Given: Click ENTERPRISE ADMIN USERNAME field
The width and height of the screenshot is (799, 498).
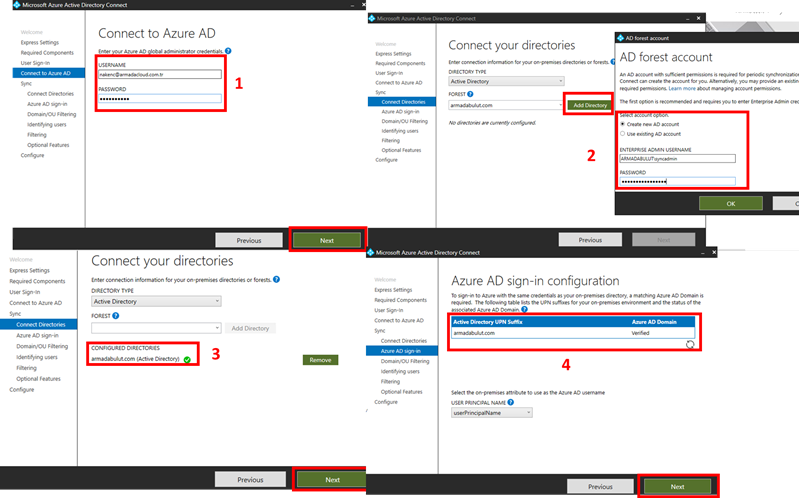Looking at the screenshot, I should tap(677, 159).
